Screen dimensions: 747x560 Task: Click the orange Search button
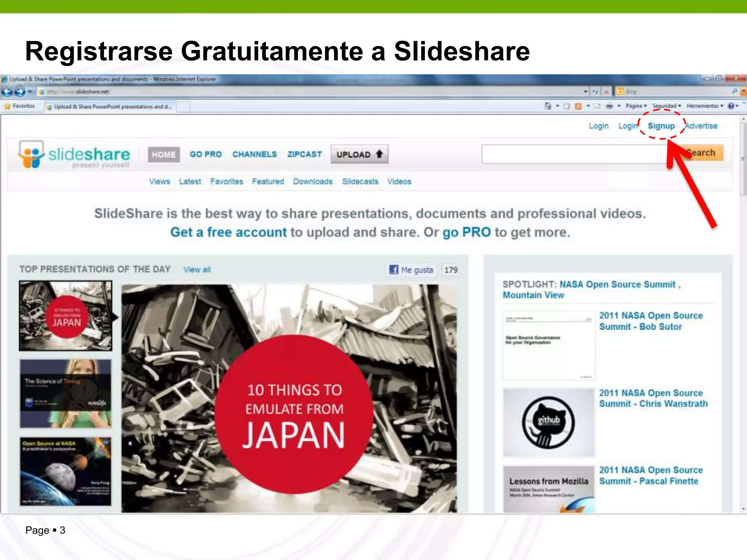(701, 153)
